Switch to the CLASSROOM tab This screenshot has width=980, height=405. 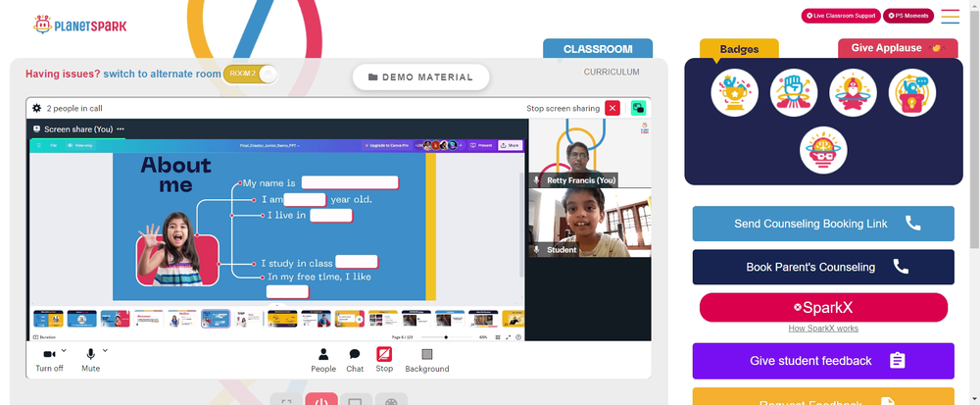pos(598,49)
